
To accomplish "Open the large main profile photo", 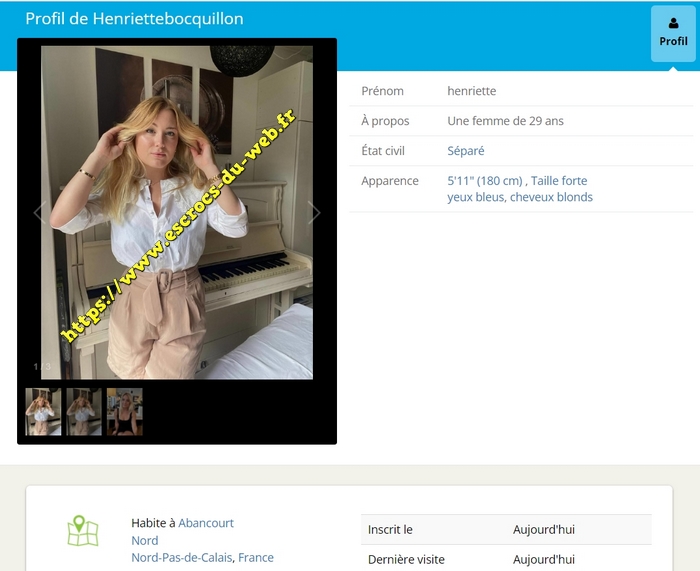I will [177, 212].
